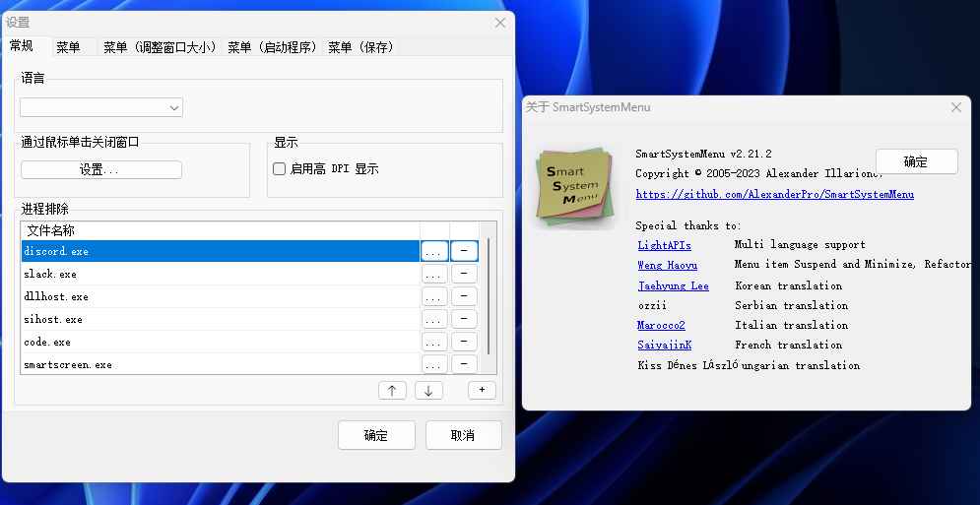The width and height of the screenshot is (980, 505).
Task: Move selected process down with arrow
Action: tap(428, 391)
